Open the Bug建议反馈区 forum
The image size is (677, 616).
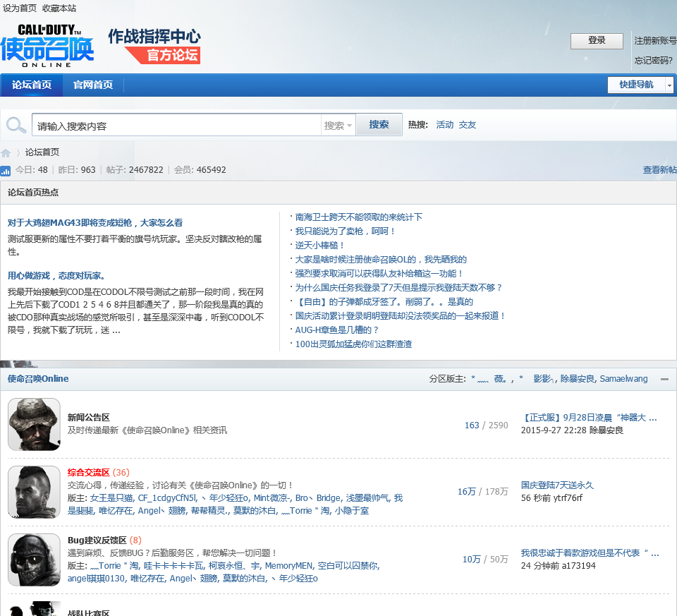pos(97,540)
